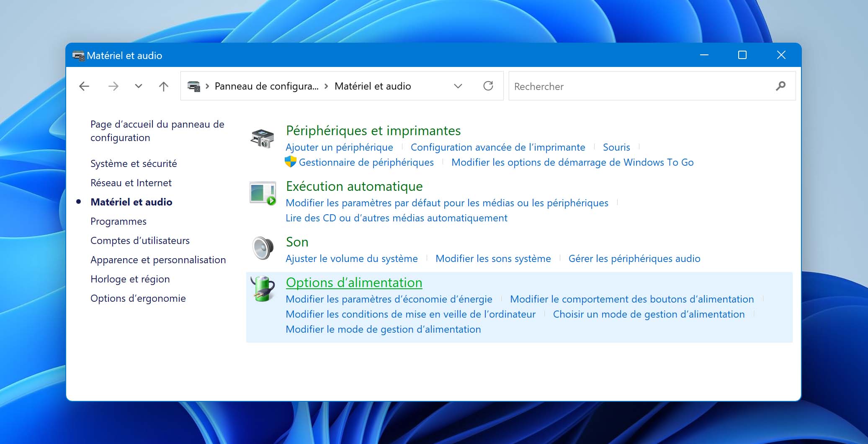Maximize the Matériel et audio window
Image resolution: width=868 pixels, height=444 pixels.
[x=742, y=55]
